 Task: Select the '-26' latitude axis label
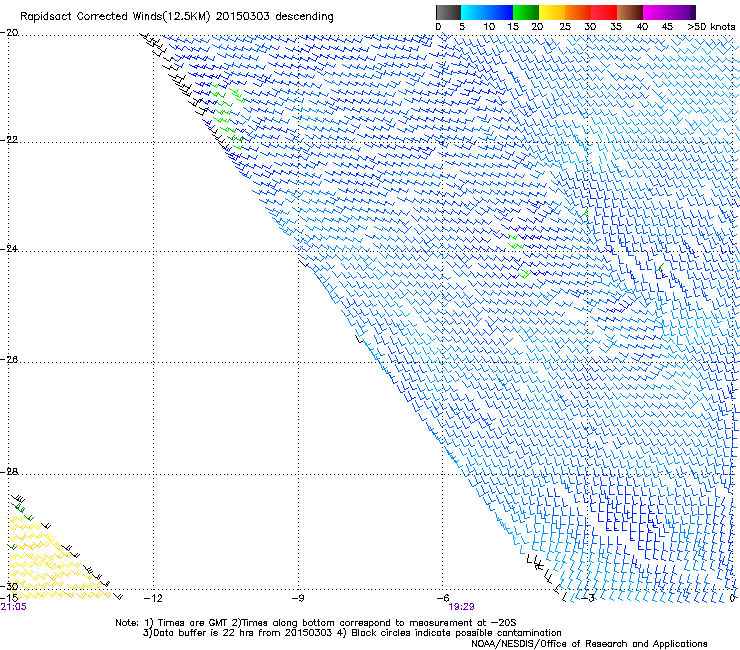[x=9, y=360]
